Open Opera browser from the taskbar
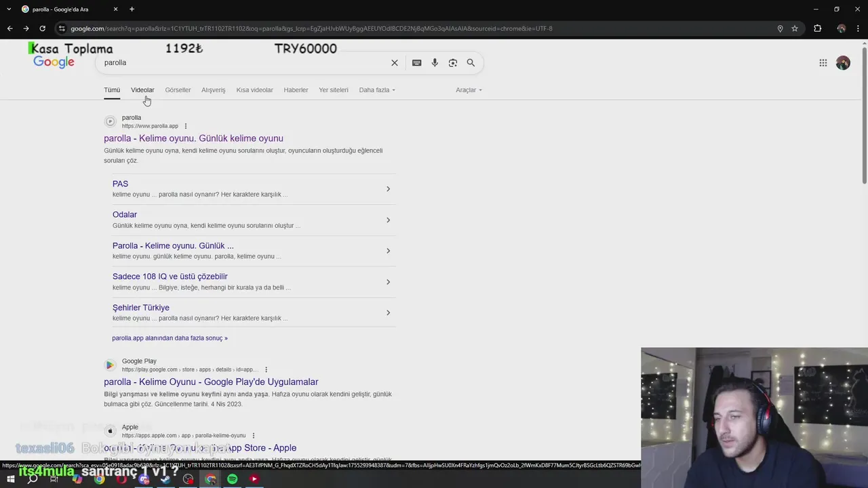Screen dimensions: 868x488 click(121, 479)
